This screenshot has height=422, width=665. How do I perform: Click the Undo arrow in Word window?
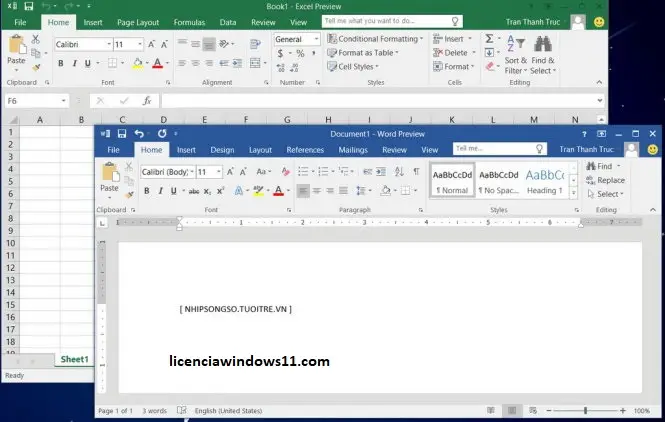[139, 134]
